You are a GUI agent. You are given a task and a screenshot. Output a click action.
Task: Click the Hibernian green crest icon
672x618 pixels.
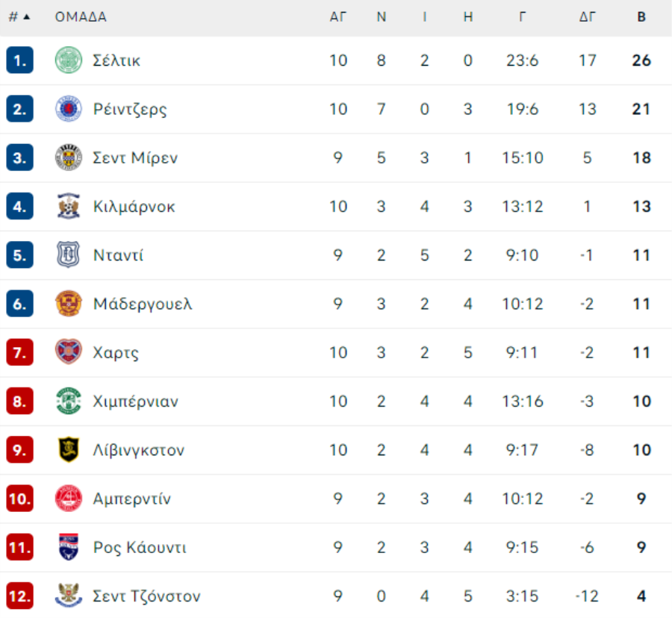[x=69, y=401]
